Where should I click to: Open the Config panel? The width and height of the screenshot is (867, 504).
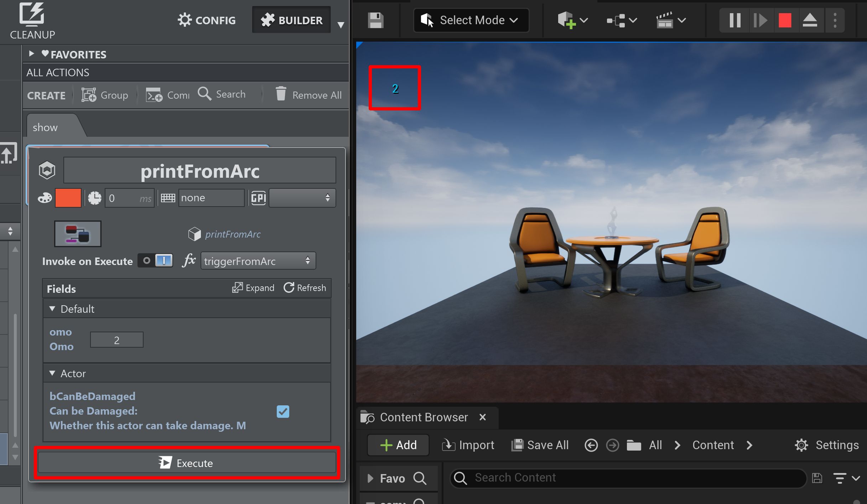click(x=207, y=20)
